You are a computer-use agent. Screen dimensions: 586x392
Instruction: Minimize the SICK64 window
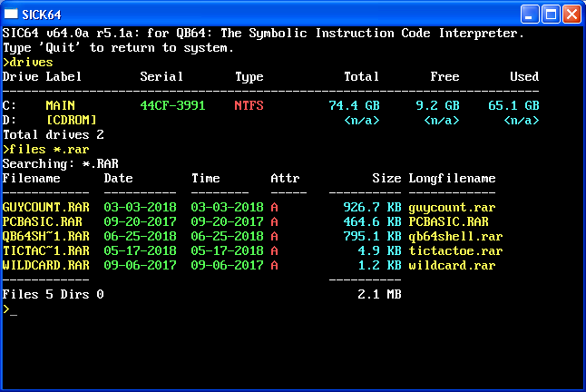click(x=531, y=14)
